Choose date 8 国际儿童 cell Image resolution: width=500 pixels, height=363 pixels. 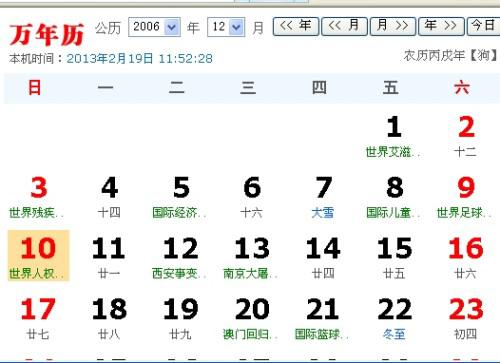[394, 197]
